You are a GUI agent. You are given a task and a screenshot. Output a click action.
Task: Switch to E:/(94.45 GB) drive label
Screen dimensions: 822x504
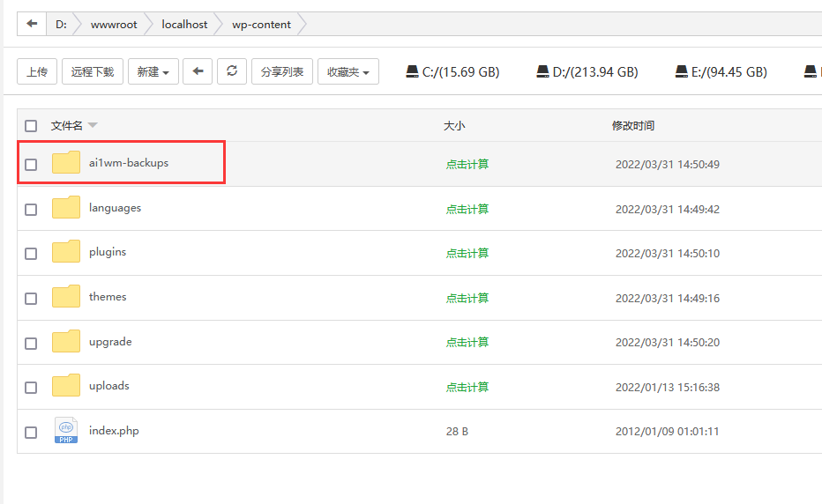coord(729,71)
